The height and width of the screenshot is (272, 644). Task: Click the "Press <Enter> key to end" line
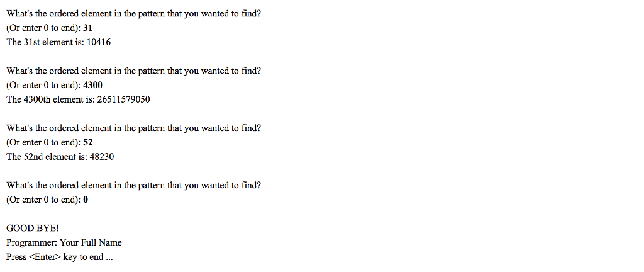click(x=60, y=257)
